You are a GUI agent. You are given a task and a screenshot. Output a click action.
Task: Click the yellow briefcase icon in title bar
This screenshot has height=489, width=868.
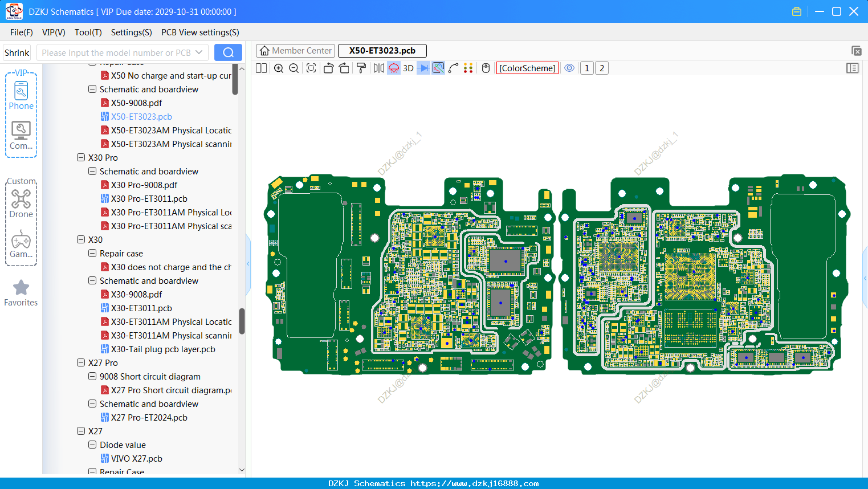pos(797,11)
